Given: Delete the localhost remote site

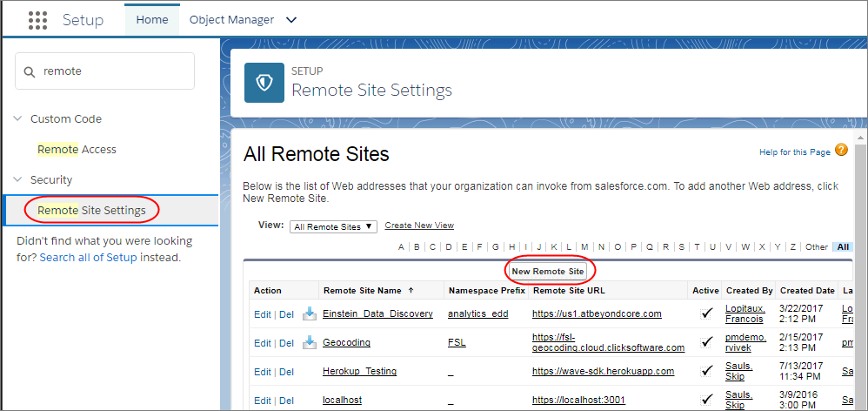Looking at the screenshot, I should (x=286, y=401).
